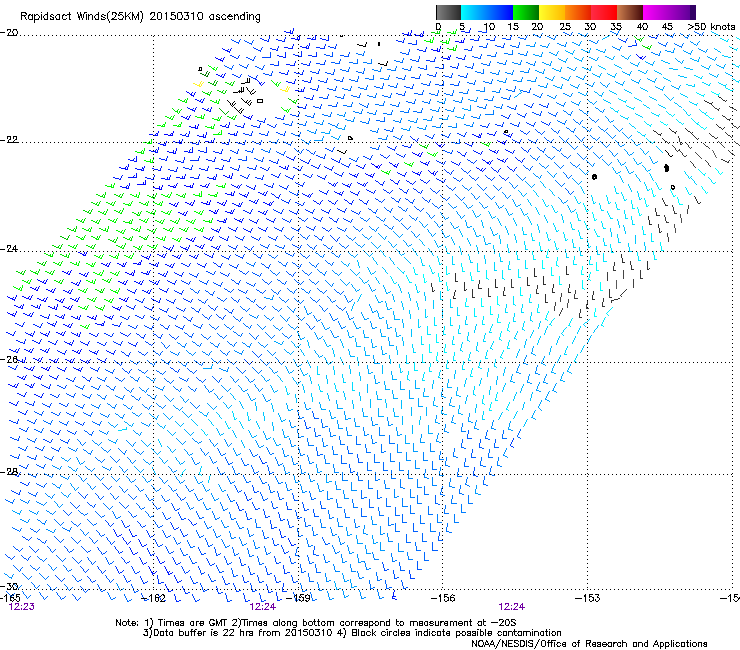This screenshot has width=740, height=650.
Task: Click the 12:24 time label nearest -159
Action: (262, 607)
